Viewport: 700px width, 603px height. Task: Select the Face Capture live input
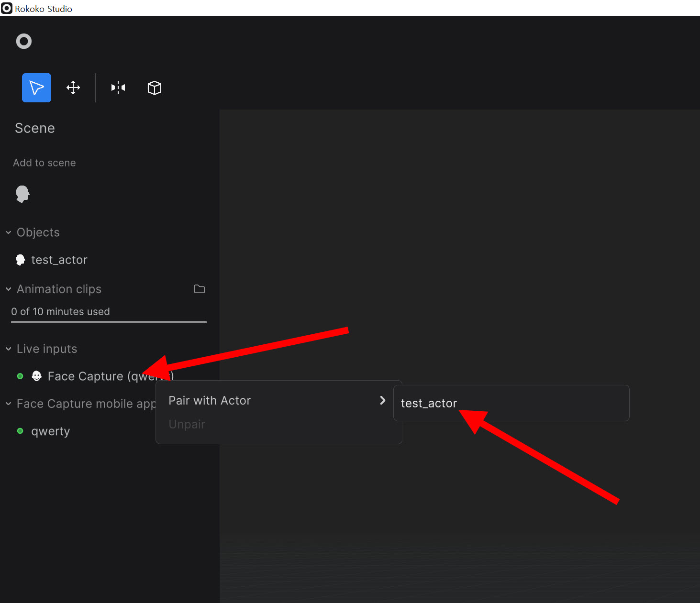point(110,376)
